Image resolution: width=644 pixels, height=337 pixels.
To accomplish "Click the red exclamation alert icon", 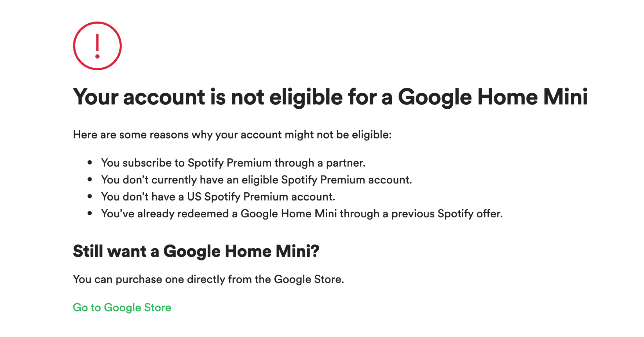I will (97, 46).
